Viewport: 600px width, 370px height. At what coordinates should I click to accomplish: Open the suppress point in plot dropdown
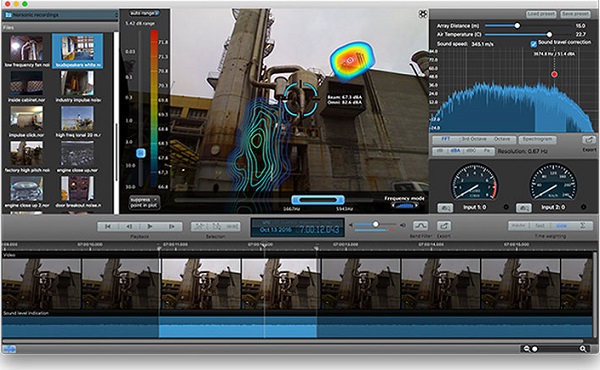(144, 203)
